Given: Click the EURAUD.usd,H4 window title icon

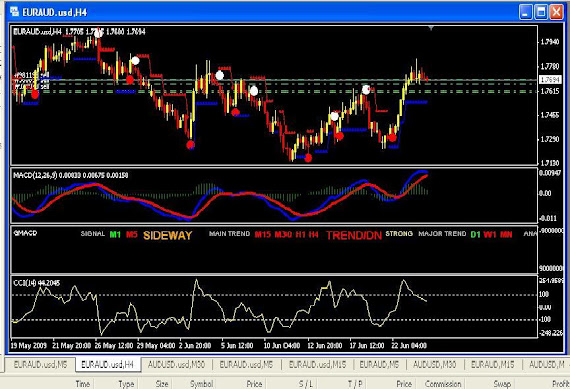Looking at the screenshot, I should 15,12.
